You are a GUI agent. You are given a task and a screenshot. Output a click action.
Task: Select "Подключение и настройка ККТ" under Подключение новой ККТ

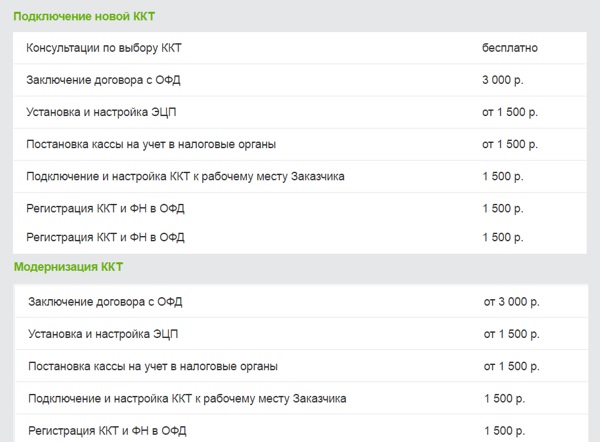(x=186, y=176)
